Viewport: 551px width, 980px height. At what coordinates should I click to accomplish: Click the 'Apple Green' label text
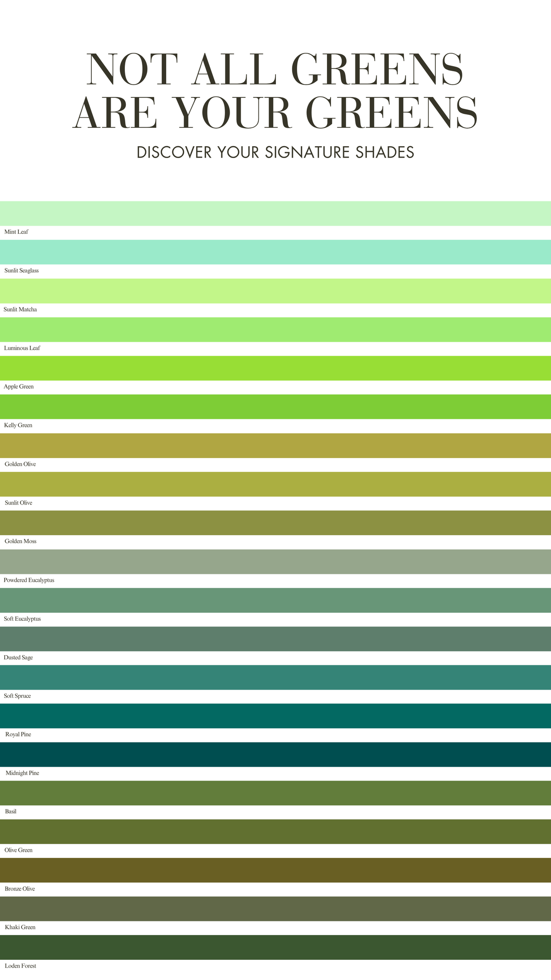click(19, 386)
